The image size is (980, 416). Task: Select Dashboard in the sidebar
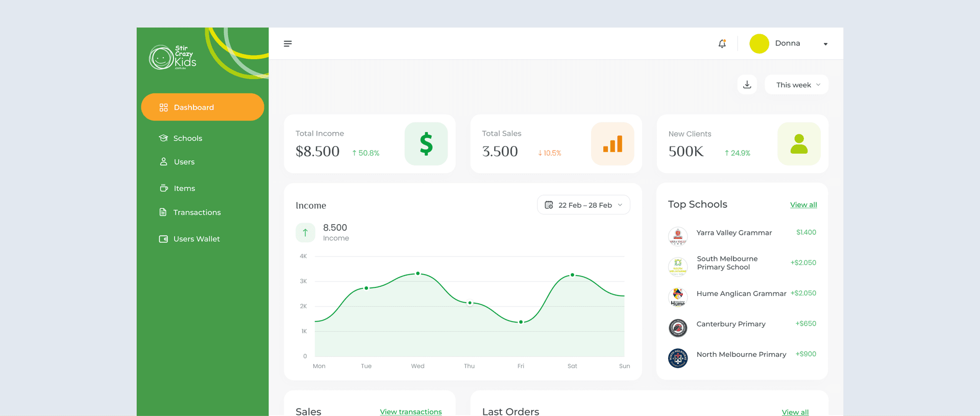point(203,107)
